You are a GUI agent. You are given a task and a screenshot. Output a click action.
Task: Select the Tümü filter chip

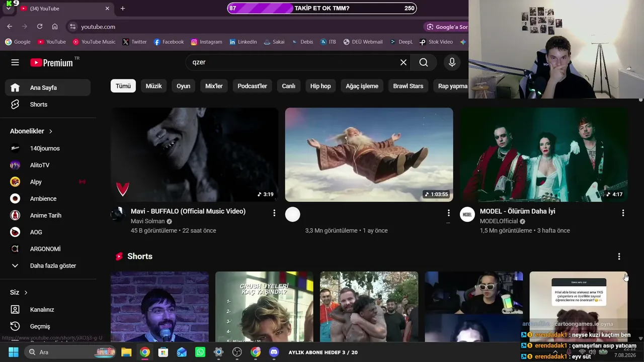(x=123, y=86)
